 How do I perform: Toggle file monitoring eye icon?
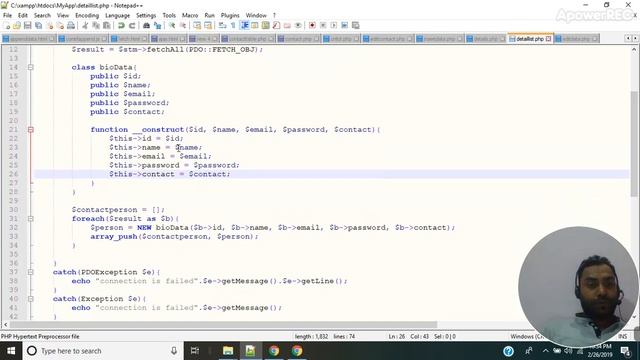pyautogui.click(x=298, y=25)
